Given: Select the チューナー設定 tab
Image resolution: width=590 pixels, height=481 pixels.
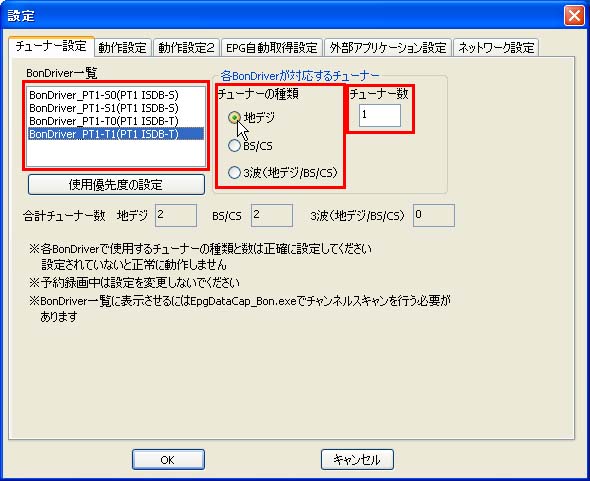Looking at the screenshot, I should [x=51, y=46].
